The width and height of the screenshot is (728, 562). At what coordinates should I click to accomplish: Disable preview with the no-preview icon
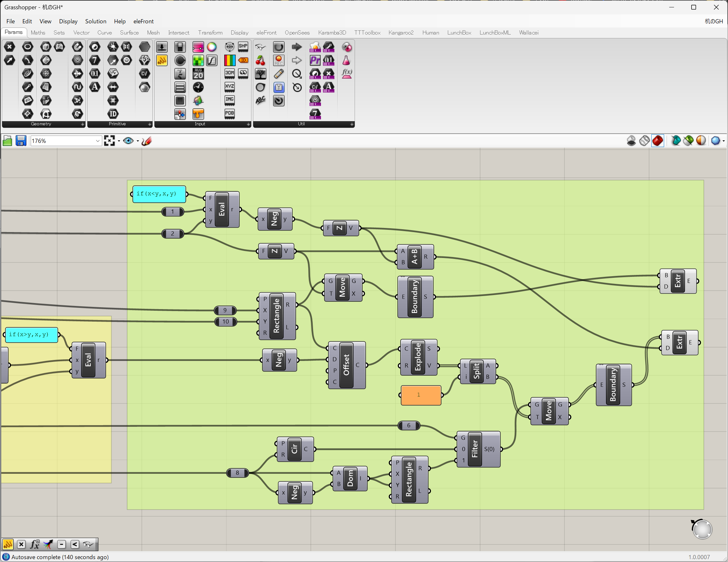pyautogui.click(x=631, y=141)
